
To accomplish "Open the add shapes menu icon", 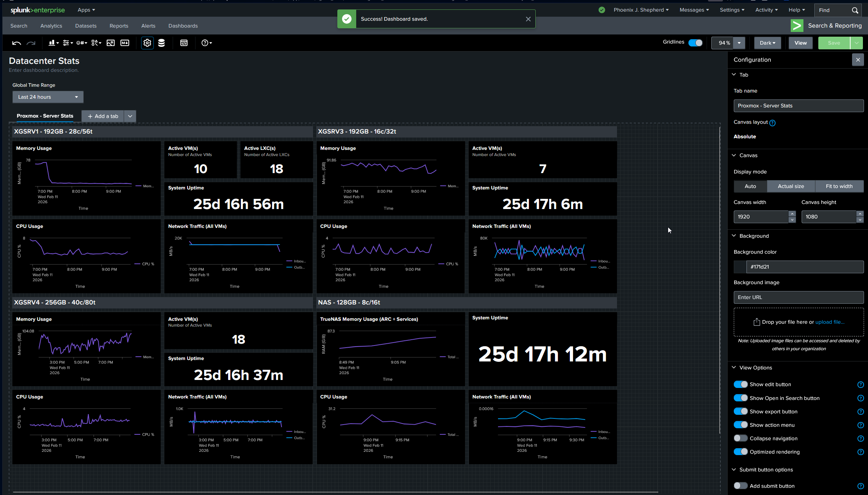I will [96, 43].
